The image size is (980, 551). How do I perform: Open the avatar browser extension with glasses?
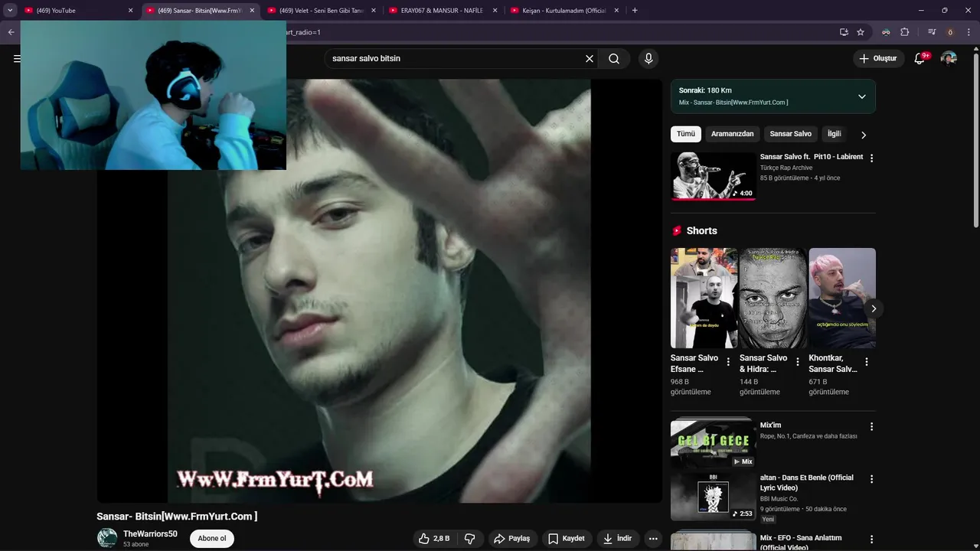[x=886, y=32]
